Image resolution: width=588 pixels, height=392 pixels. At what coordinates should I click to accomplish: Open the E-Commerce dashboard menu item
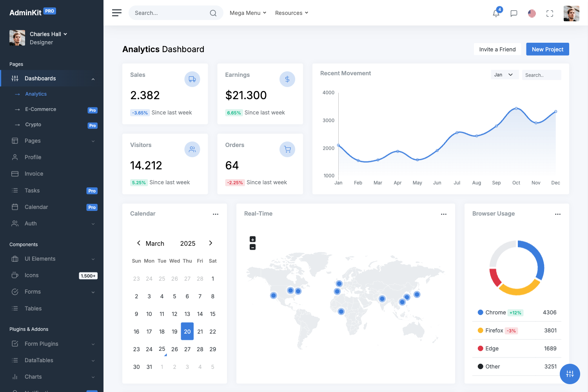coord(41,109)
